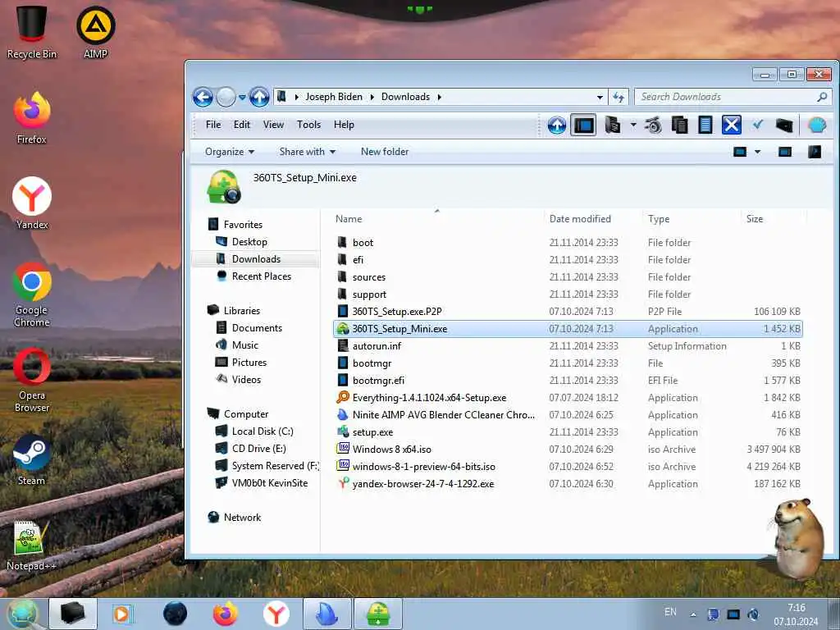Open the Help menu
840x630 pixels.
coord(344,125)
